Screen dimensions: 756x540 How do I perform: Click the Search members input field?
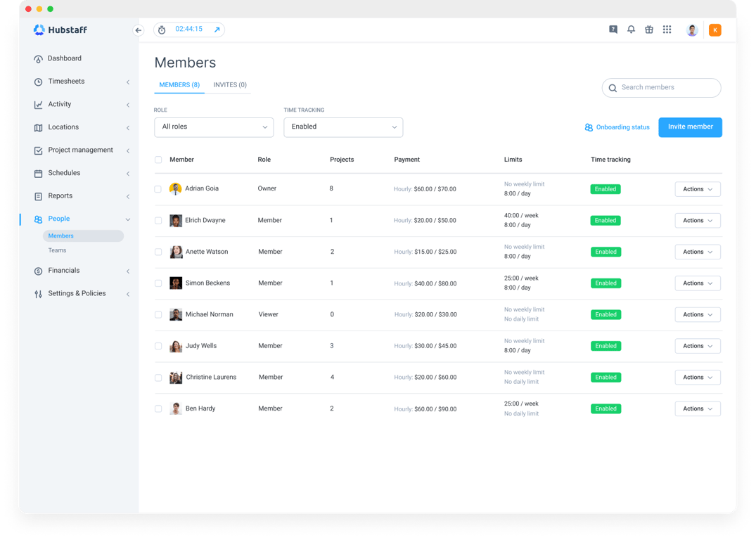661,87
